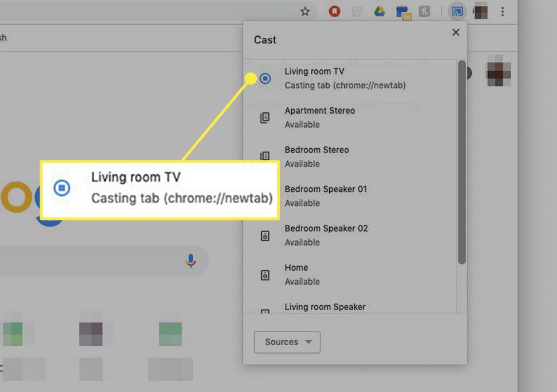
Task: Open the Chrome profile avatar
Action: [x=481, y=12]
